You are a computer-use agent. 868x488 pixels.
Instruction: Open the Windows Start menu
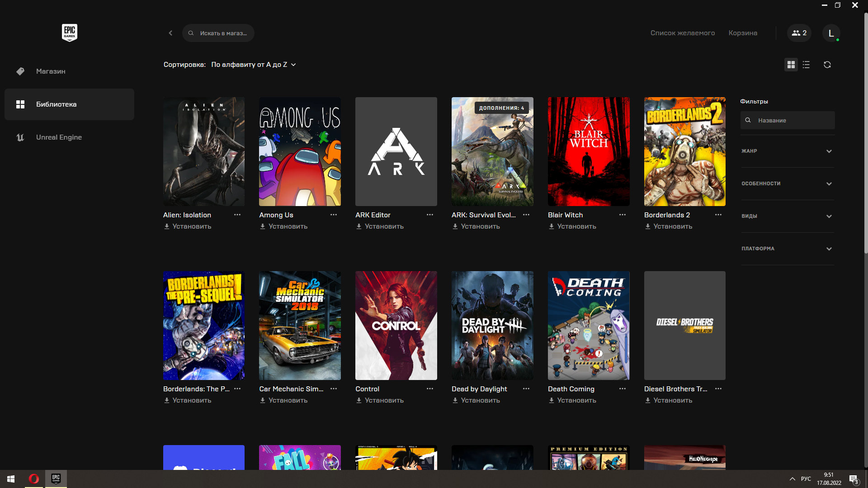[11, 479]
